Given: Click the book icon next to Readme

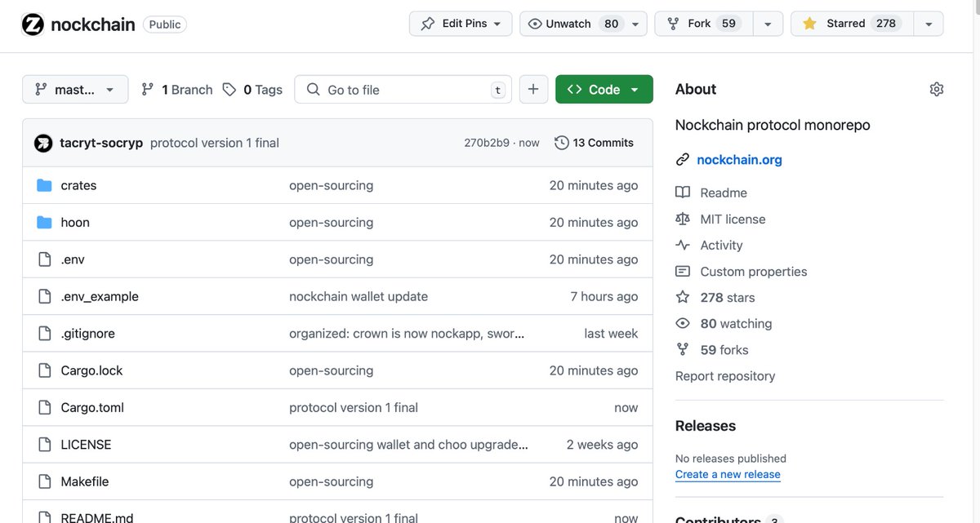Looking at the screenshot, I should [683, 193].
